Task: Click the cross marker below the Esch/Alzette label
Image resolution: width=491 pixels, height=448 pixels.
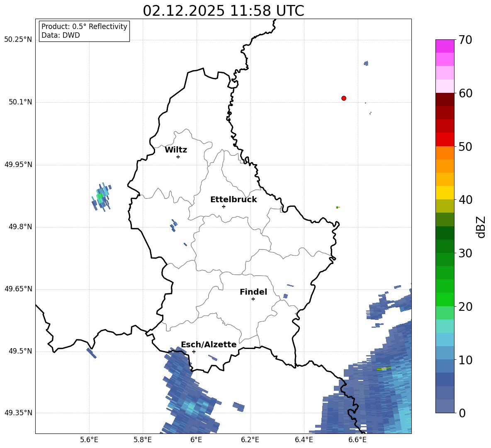Action: (194, 351)
